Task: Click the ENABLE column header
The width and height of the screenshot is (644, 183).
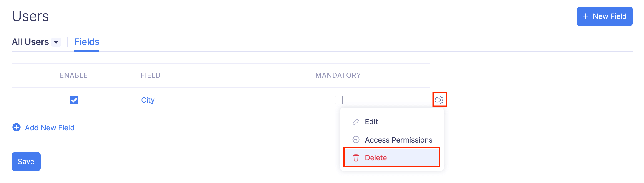Action: (74, 75)
